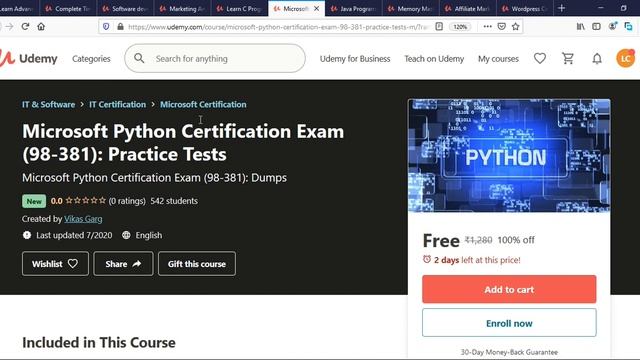This screenshot has width=640, height=360.
Task: Switch to the Affiliate Mark tab
Action: [x=468, y=8]
